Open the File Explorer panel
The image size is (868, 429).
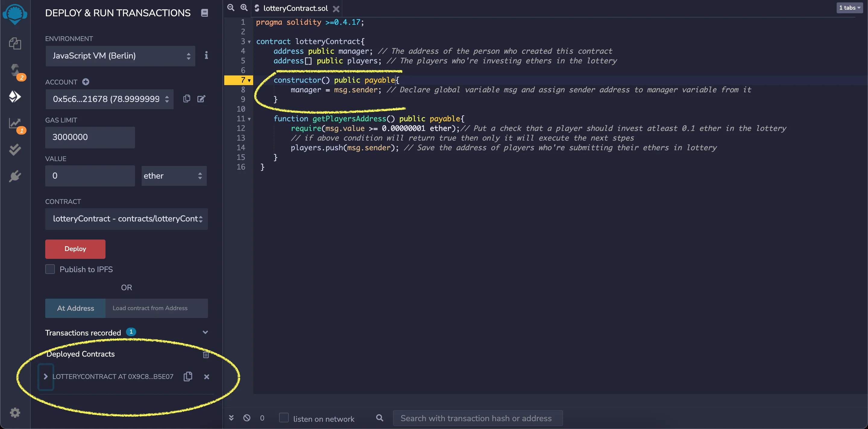click(15, 43)
